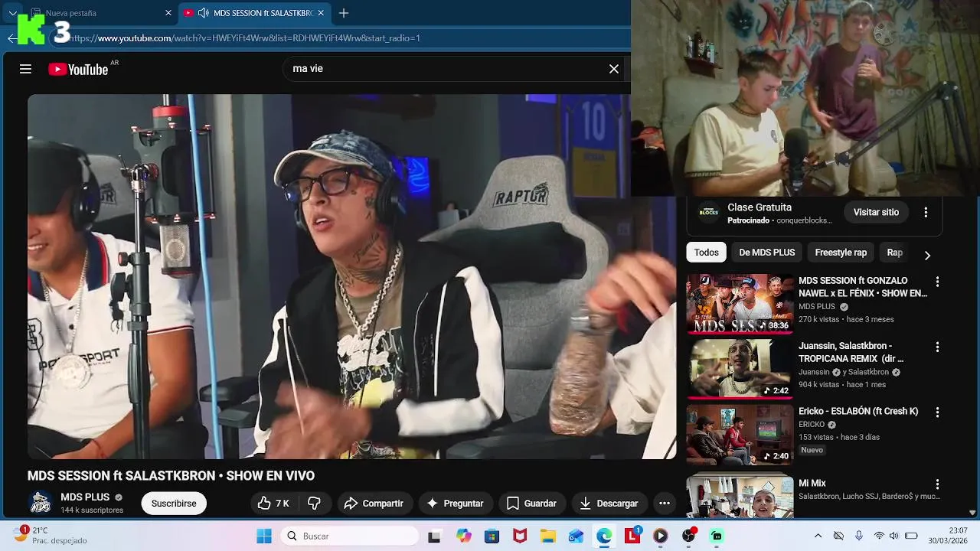This screenshot has height=551, width=980.
Task: Click the microphone tray icon
Action: (x=858, y=536)
